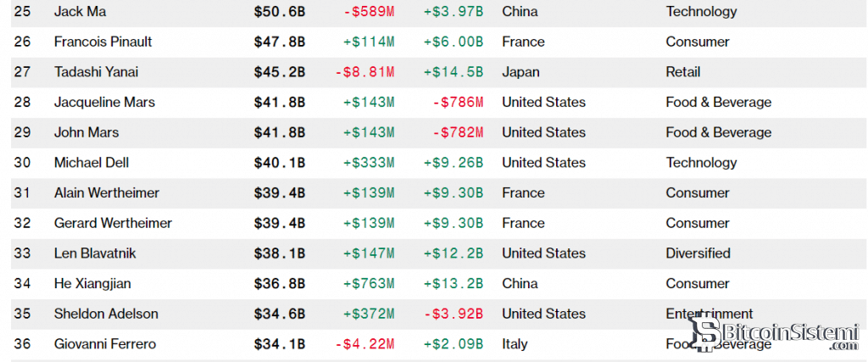The image size is (868, 362).
Task: Click on Jacqueline Mars
Action: [104, 103]
